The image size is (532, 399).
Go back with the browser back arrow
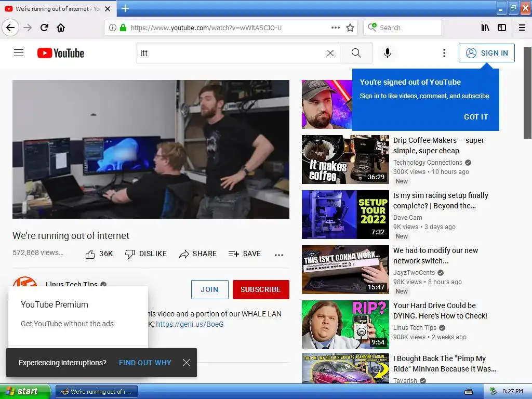[10, 28]
